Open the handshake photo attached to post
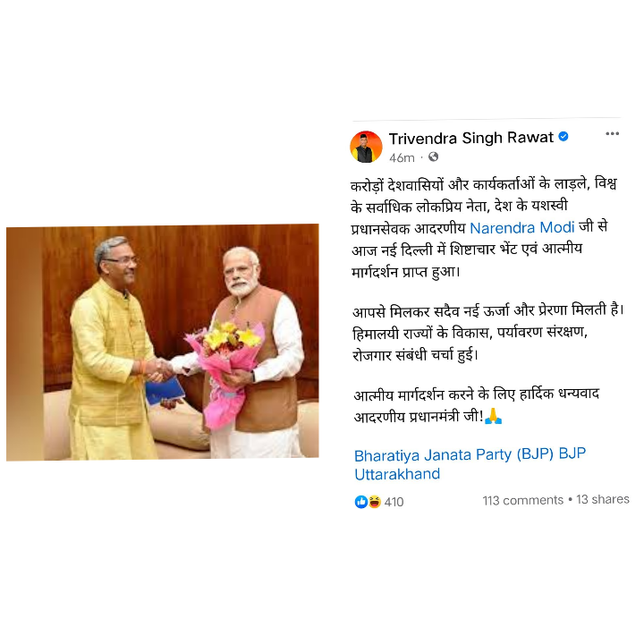This screenshot has height=644, width=644. (163, 342)
